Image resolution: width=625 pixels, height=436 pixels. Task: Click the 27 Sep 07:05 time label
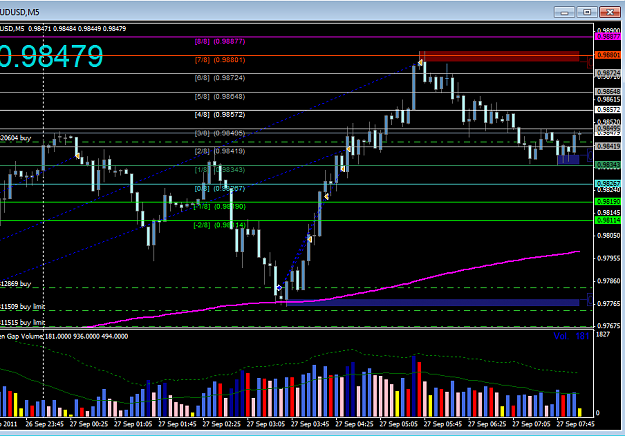pyautogui.click(x=531, y=424)
